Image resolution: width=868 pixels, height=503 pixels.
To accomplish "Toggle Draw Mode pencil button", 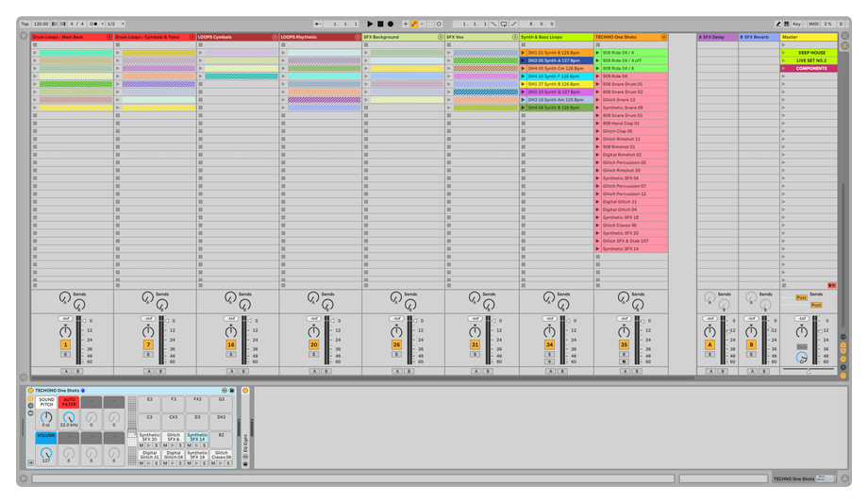I will click(x=777, y=24).
